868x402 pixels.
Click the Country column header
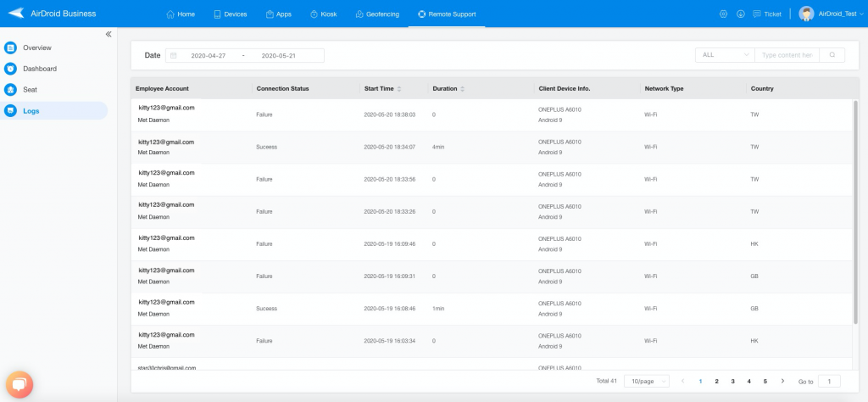762,88
